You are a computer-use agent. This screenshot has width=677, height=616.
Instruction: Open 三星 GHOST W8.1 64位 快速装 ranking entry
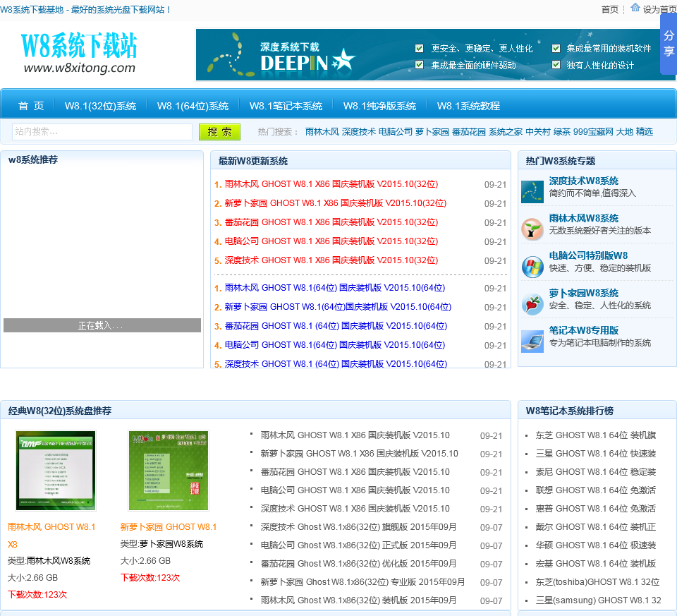(x=596, y=454)
